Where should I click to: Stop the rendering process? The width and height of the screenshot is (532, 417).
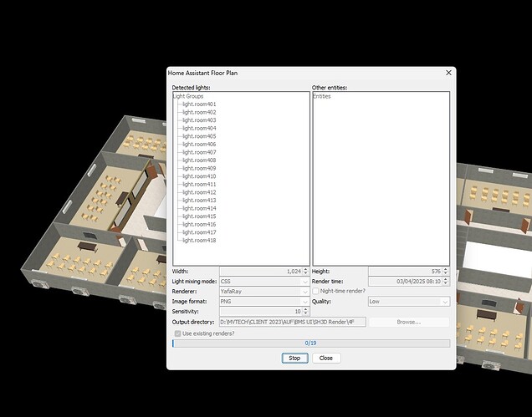click(x=294, y=358)
